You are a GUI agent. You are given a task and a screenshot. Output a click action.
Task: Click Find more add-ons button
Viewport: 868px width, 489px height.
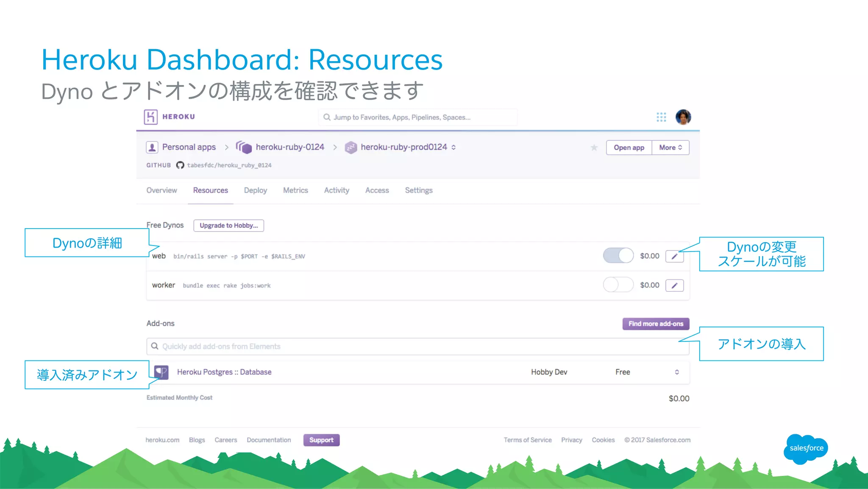[656, 324]
